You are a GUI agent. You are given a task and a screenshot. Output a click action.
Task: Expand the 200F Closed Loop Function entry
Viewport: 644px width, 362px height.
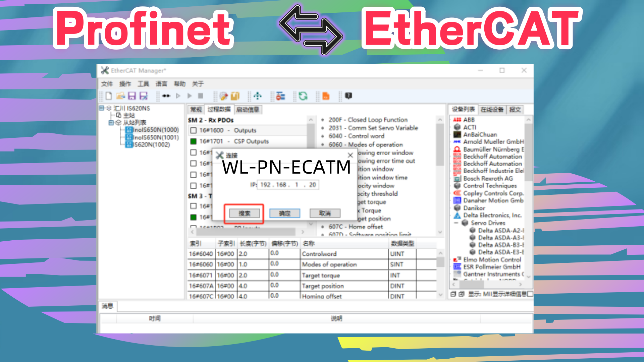point(323,120)
